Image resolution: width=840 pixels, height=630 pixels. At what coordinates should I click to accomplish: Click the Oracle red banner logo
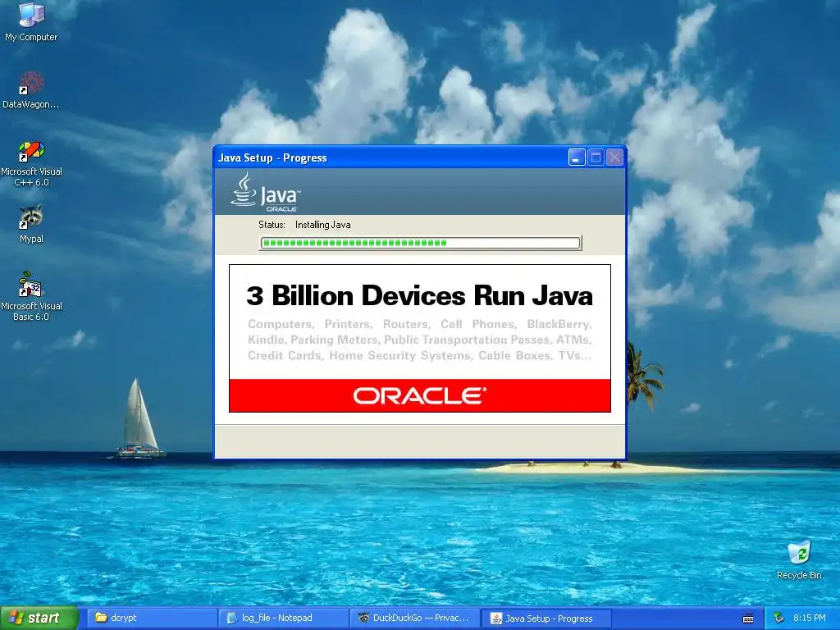(419, 396)
